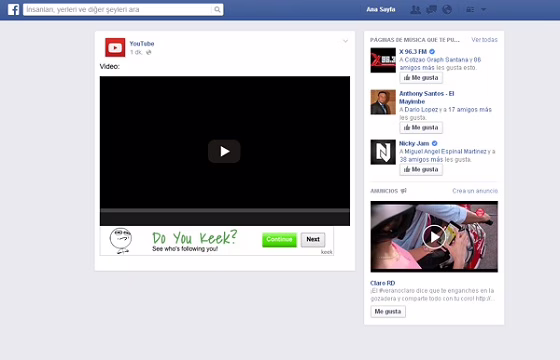The width and height of the screenshot is (560, 360).
Task: Like Nicky Jam with Me gusta
Action: coord(421,170)
